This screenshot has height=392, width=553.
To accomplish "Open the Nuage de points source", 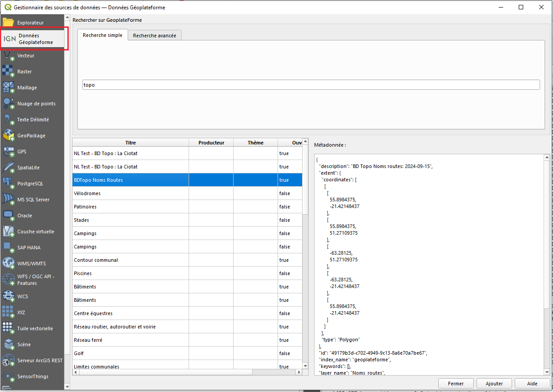I will tap(32, 104).
